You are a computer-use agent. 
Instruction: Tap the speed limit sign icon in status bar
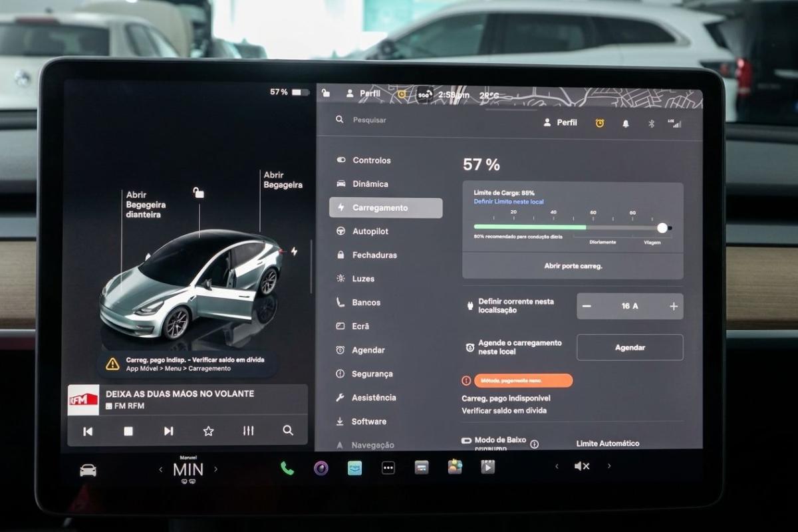click(x=424, y=94)
